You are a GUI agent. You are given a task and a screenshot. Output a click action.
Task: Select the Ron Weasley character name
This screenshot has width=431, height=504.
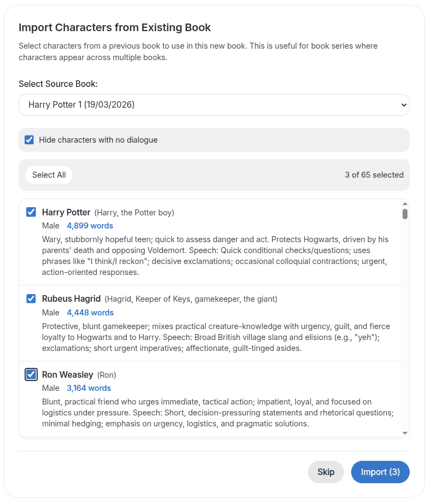67,374
